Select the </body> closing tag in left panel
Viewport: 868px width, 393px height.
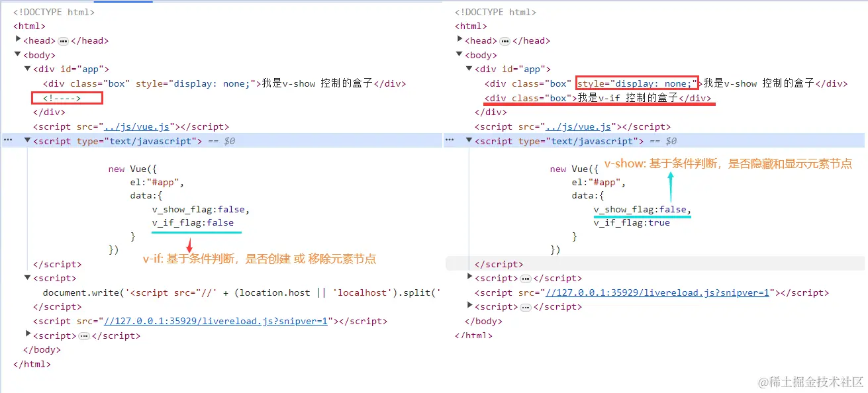[x=42, y=349]
